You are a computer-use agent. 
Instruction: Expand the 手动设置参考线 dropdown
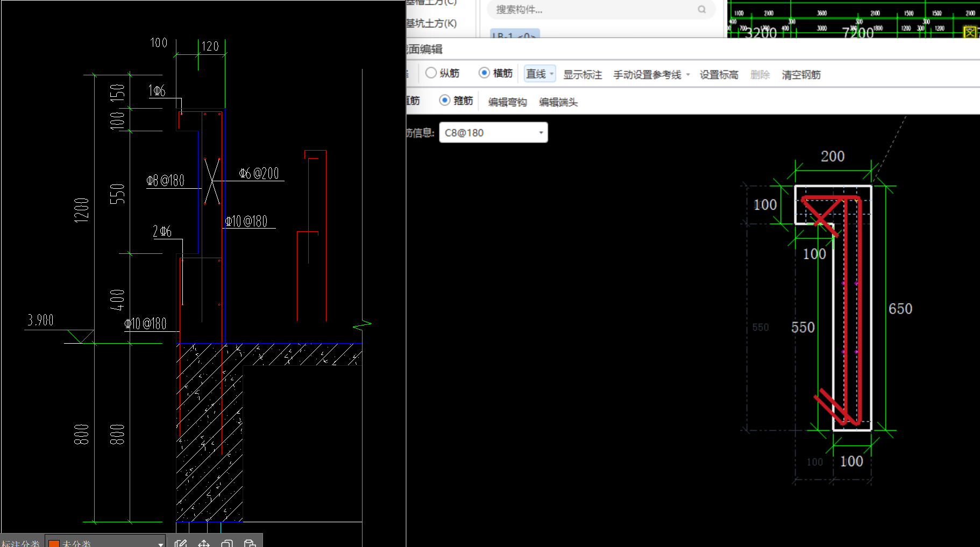(688, 75)
